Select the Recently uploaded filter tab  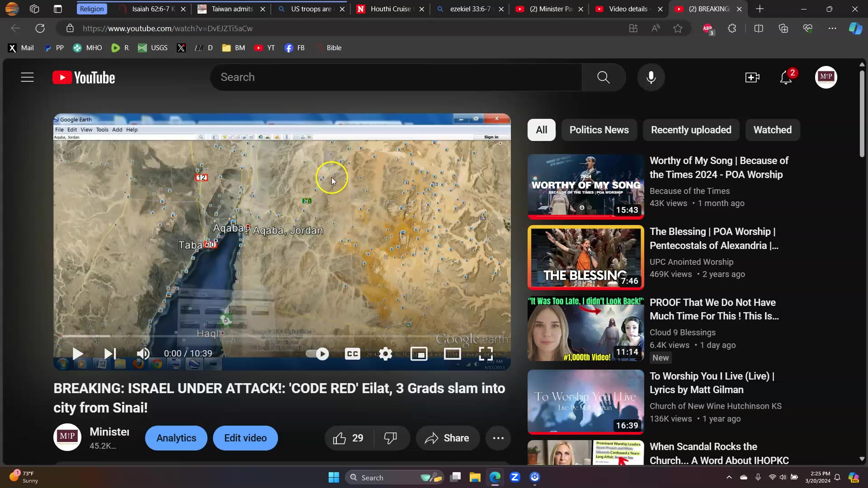pos(691,130)
